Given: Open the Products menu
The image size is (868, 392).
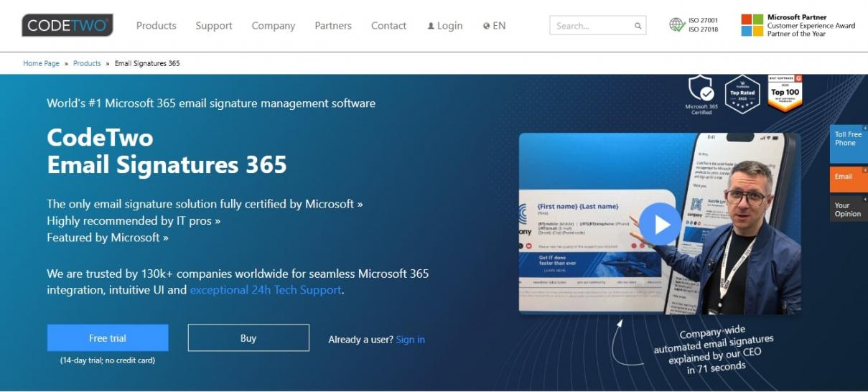Looking at the screenshot, I should click(157, 26).
